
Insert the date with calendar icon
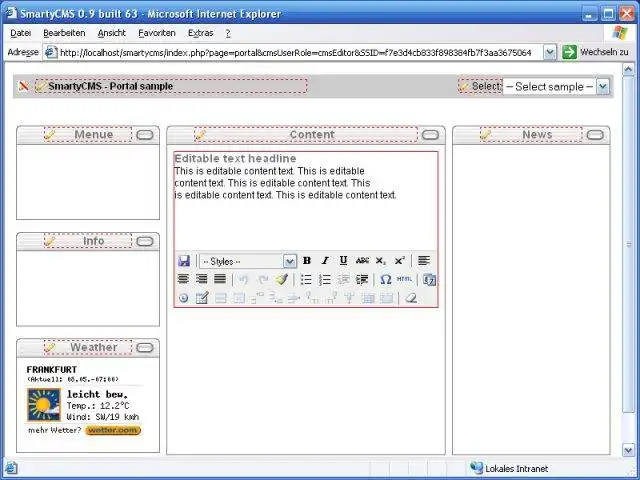pyautogui.click(x=429, y=280)
